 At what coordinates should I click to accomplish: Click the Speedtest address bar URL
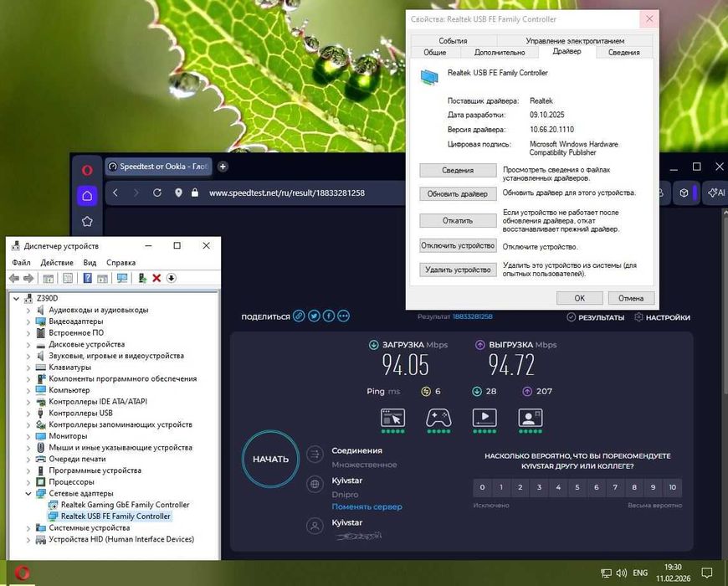[x=287, y=193]
